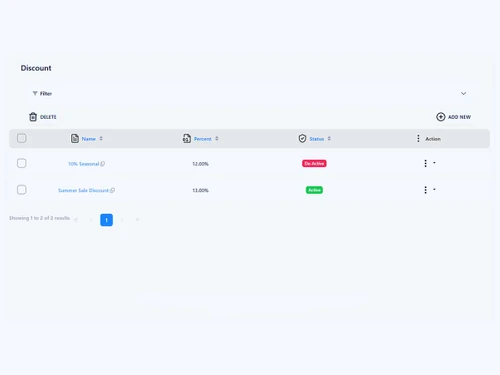500x375 pixels.
Task: Click the 12.00% percent value
Action: (x=200, y=164)
